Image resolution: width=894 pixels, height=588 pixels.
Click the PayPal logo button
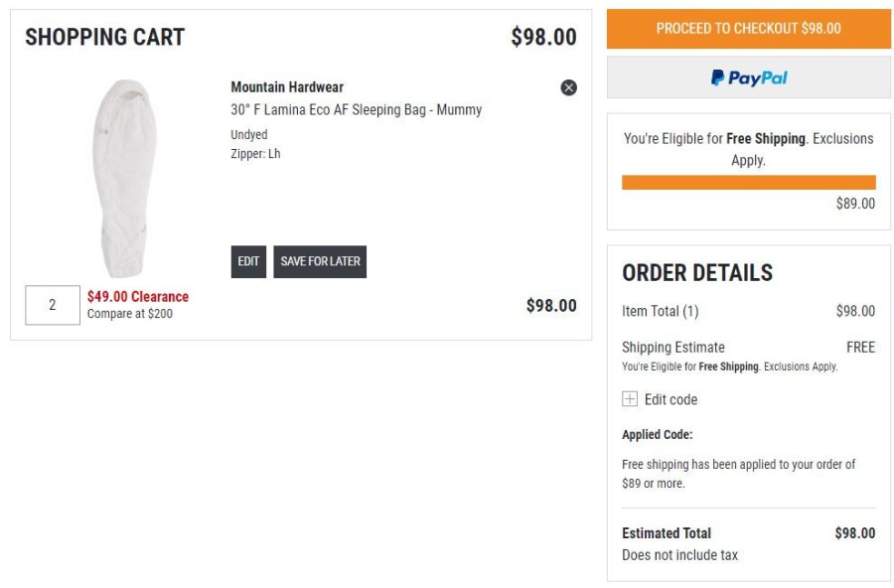point(749,77)
